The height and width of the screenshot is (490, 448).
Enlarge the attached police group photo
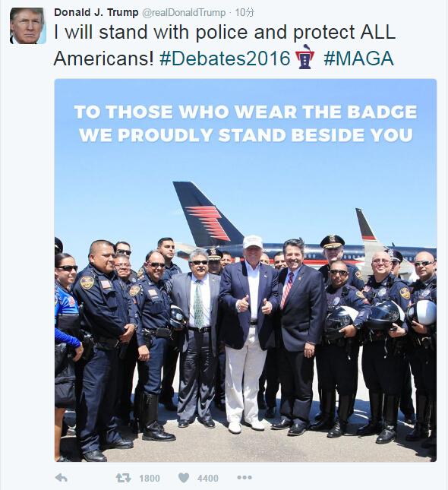pos(245,270)
